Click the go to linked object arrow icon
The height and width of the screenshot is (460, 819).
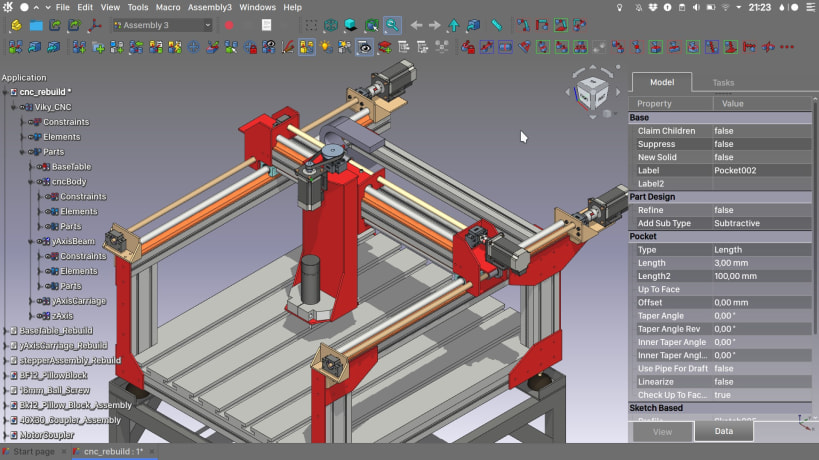[x=453, y=25]
